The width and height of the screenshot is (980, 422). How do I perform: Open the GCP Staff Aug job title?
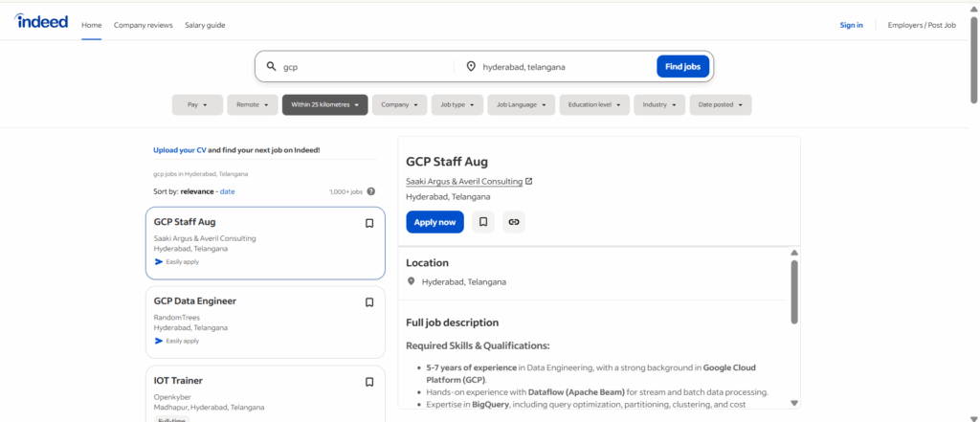[185, 221]
